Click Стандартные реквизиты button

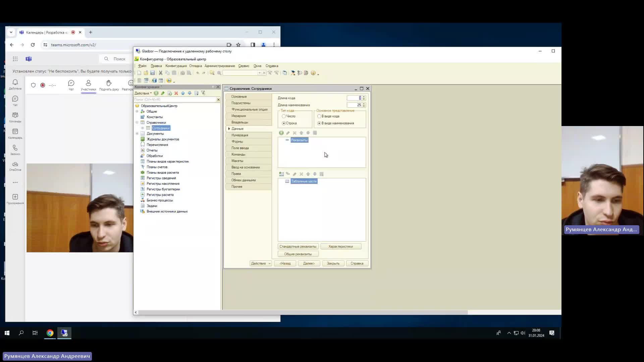[298, 246]
